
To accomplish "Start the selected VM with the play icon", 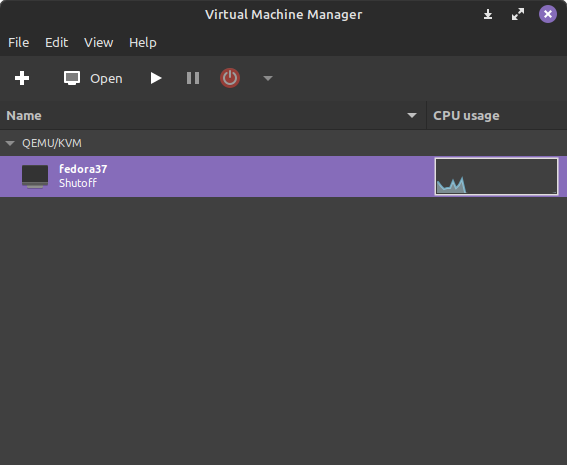I will coord(156,78).
